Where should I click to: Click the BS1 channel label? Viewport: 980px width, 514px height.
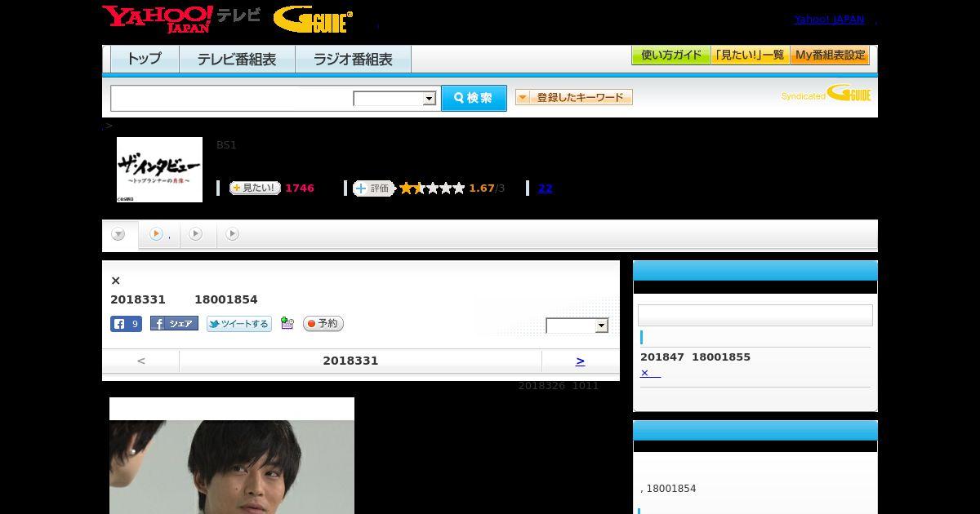coord(226,145)
